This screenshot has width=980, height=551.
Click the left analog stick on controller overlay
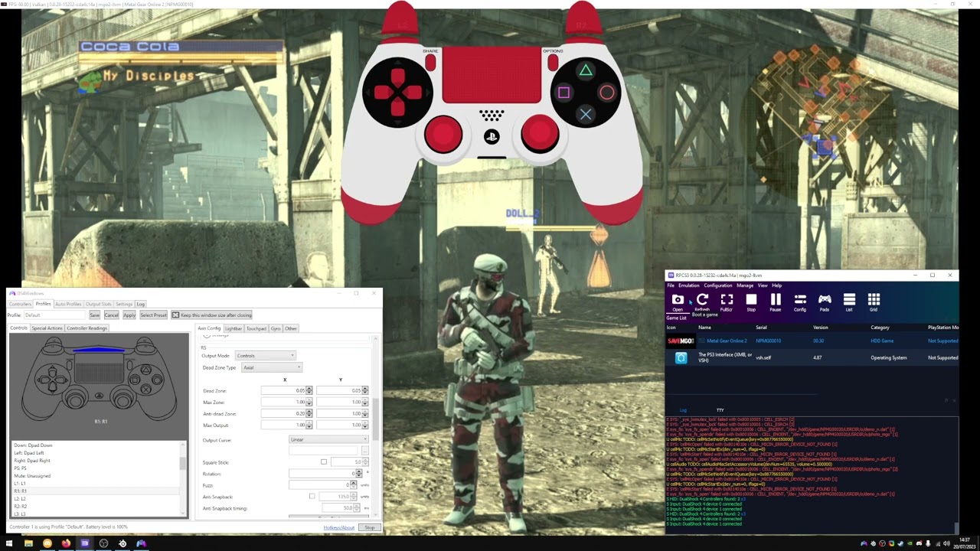tap(443, 134)
